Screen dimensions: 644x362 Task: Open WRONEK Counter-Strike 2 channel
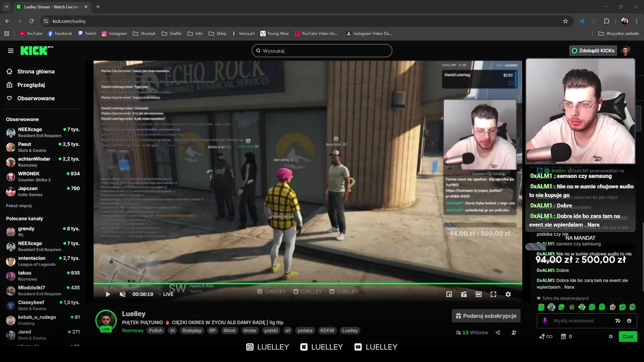(x=43, y=176)
